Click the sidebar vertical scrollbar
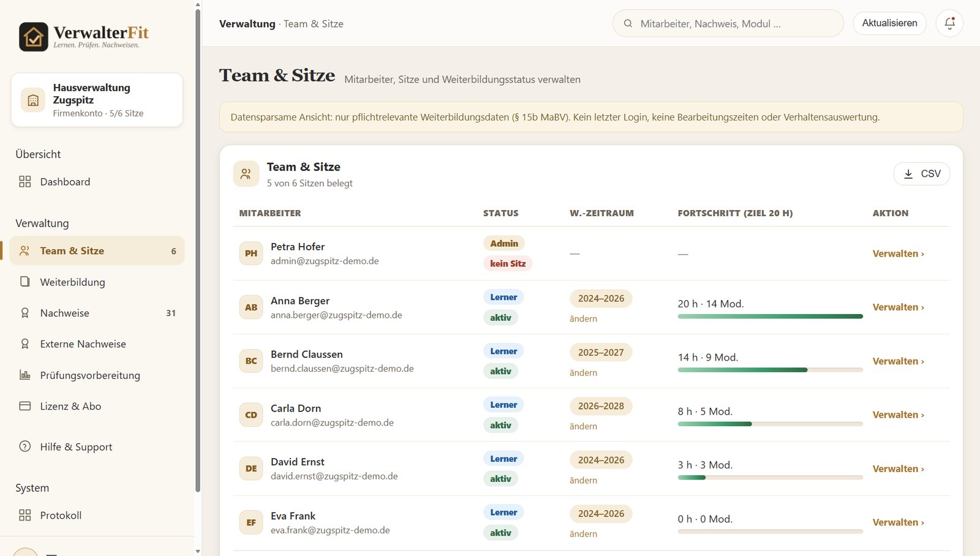This screenshot has width=980, height=556. pyautogui.click(x=197, y=250)
